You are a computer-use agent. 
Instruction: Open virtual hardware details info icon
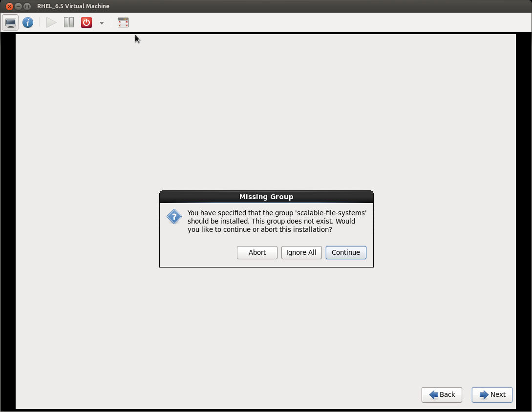[28, 22]
